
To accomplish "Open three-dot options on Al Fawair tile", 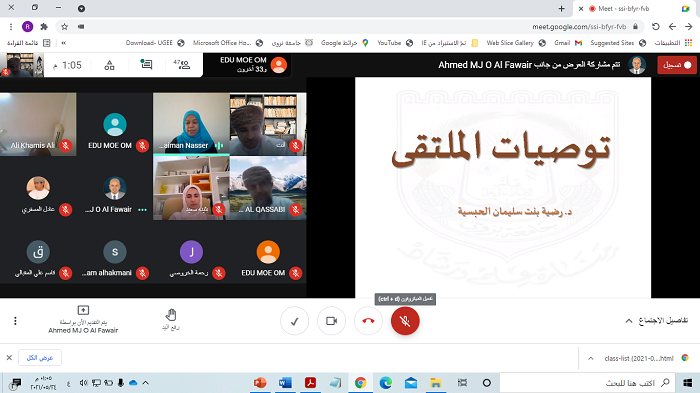I will pyautogui.click(x=142, y=209).
